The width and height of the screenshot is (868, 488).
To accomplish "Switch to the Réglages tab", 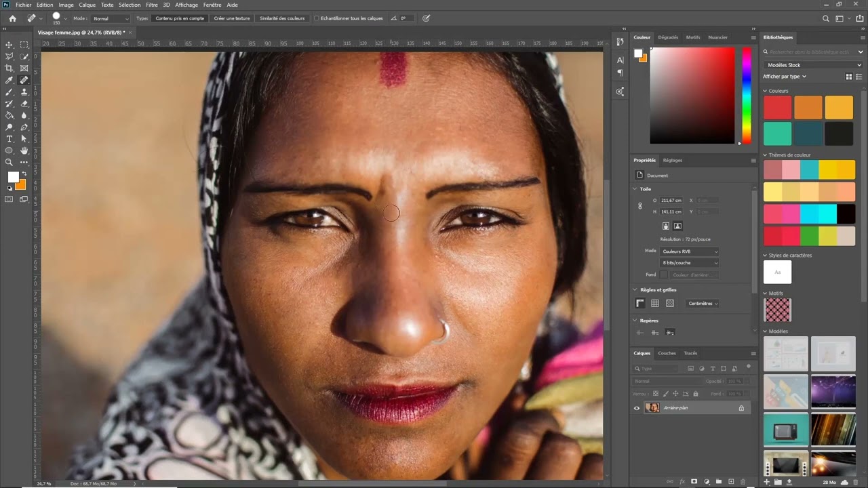I will [x=673, y=161].
